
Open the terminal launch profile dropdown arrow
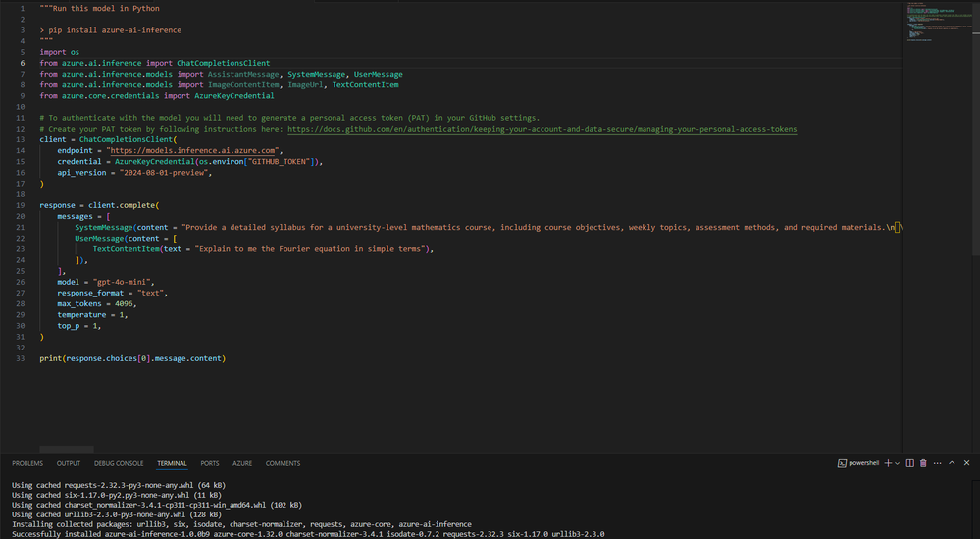[897, 464]
